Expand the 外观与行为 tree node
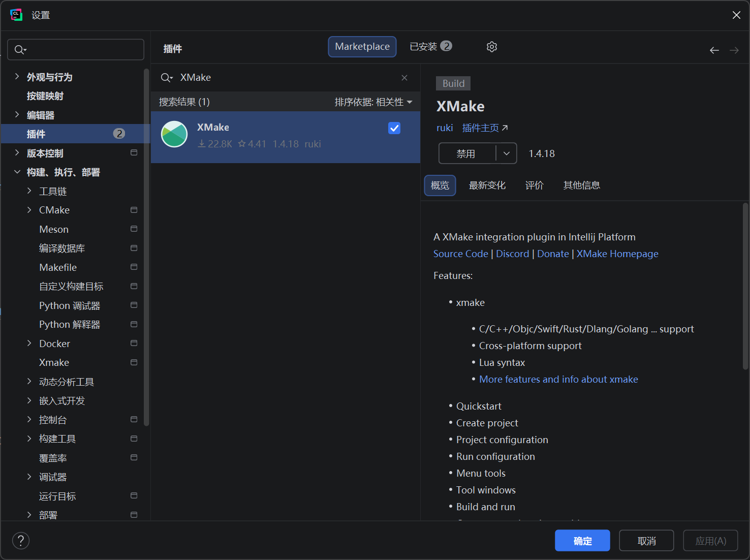The width and height of the screenshot is (750, 560). 17,77
